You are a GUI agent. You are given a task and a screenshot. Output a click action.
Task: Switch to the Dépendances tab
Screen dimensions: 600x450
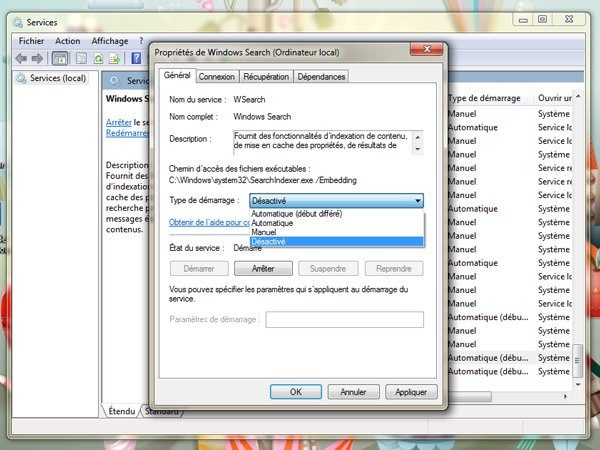click(x=321, y=77)
